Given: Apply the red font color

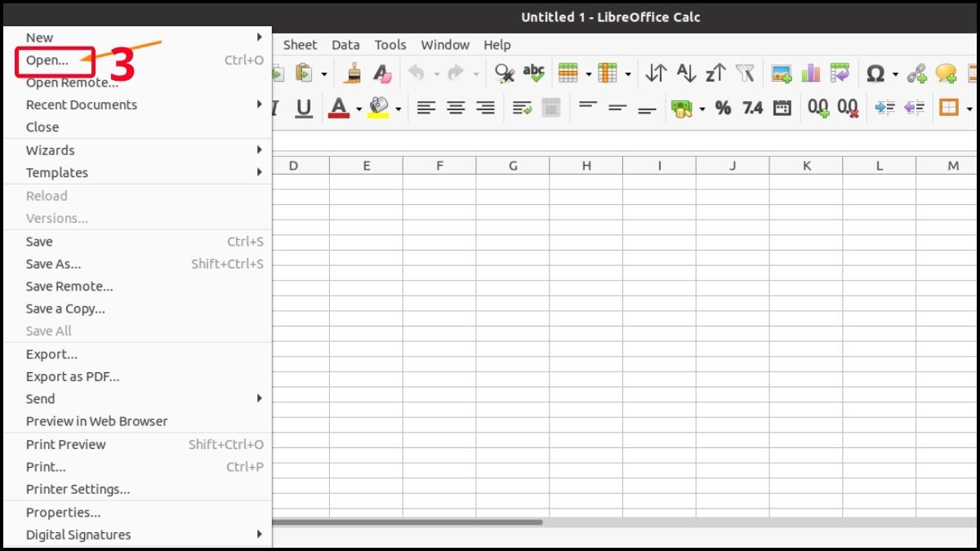Looking at the screenshot, I should (339, 107).
